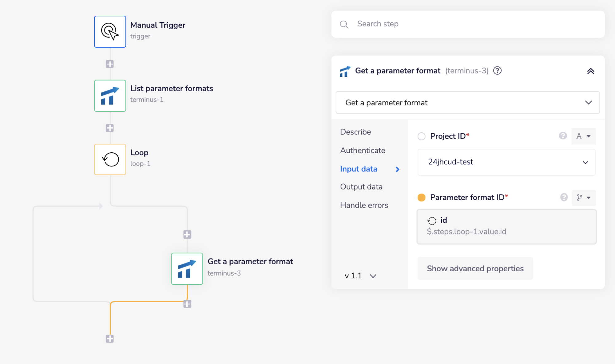This screenshot has height=364, width=615.
Task: Click Show advanced properties button
Action: [x=475, y=268]
